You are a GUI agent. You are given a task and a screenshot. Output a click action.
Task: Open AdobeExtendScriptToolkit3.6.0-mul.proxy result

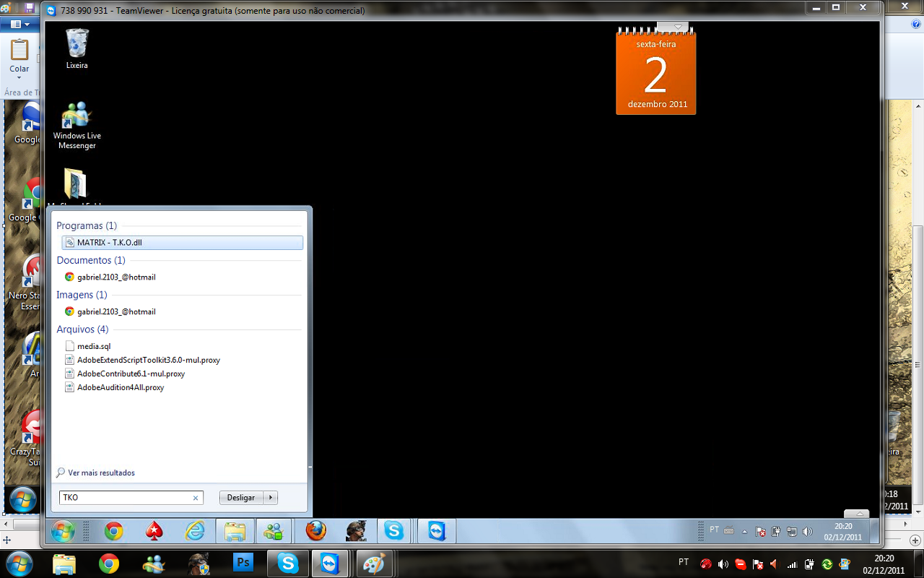coord(149,360)
